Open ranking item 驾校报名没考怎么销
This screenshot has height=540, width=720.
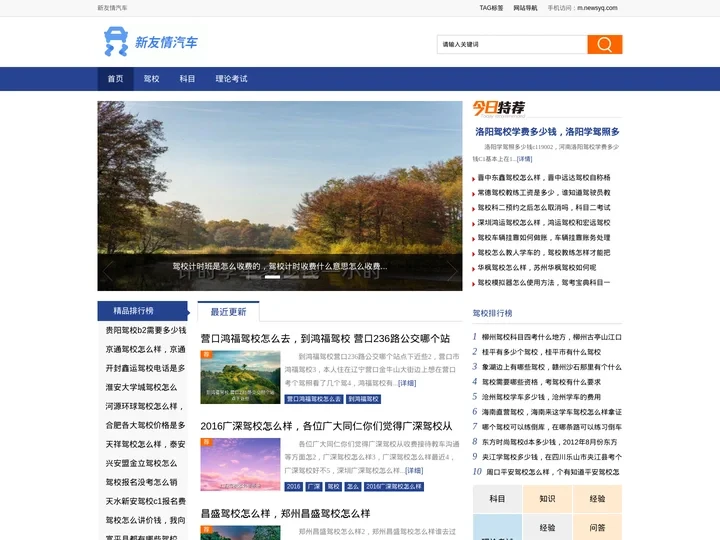(x=141, y=482)
